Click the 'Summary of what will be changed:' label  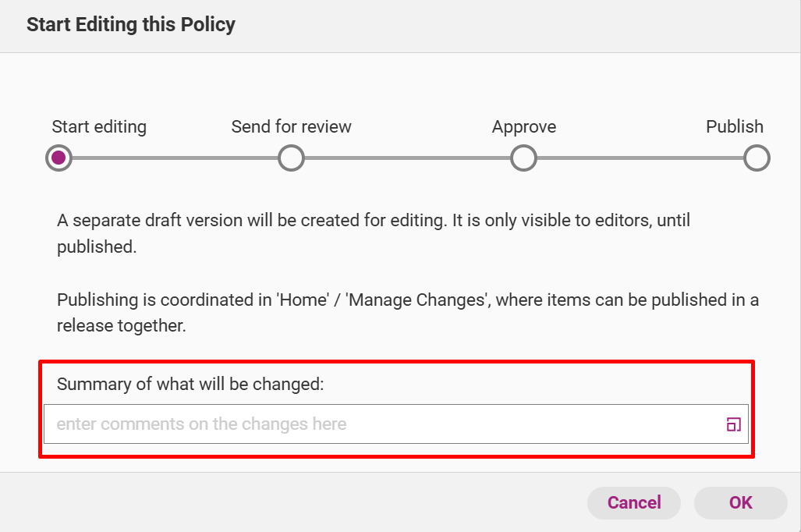pos(190,384)
